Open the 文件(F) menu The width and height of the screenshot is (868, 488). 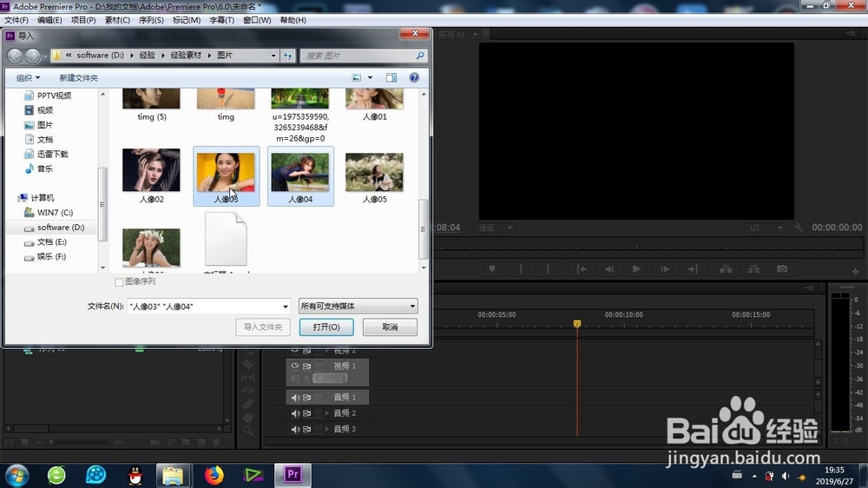pos(16,20)
